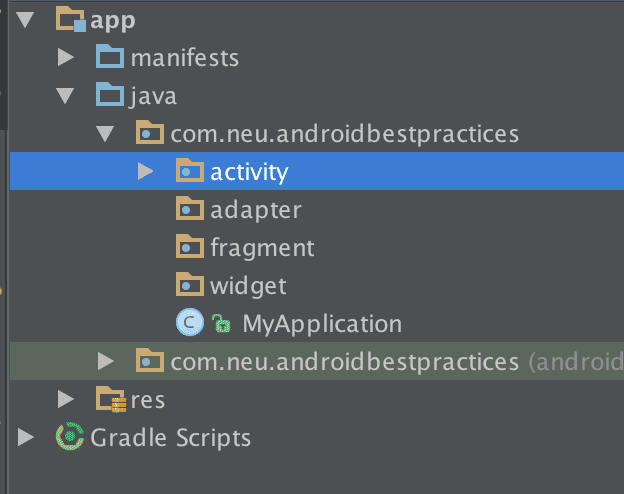Click the Gradle Scripts icon

70,437
